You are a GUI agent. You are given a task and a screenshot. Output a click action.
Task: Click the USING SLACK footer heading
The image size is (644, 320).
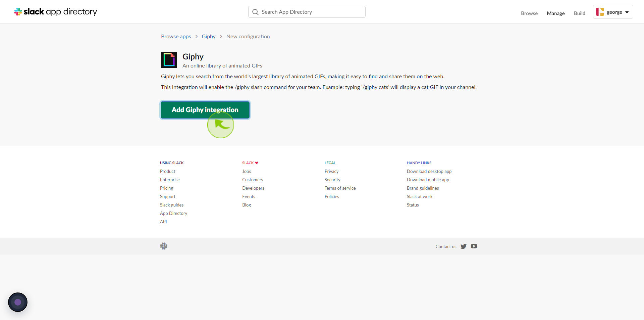[x=172, y=163]
